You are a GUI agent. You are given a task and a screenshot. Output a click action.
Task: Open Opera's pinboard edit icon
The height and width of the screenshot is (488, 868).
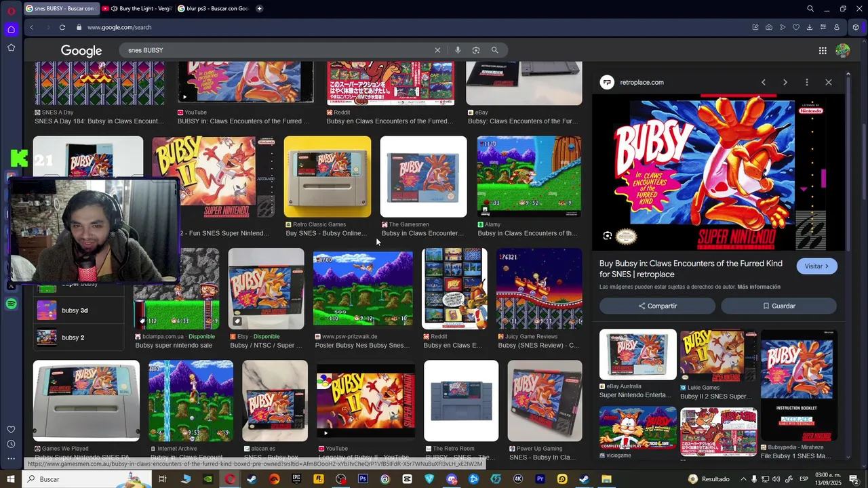pos(755,27)
